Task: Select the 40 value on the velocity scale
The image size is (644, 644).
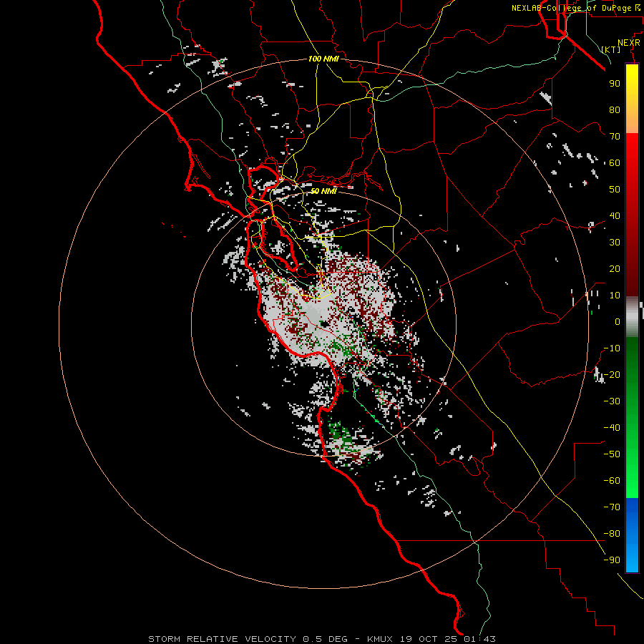Action: (615, 216)
